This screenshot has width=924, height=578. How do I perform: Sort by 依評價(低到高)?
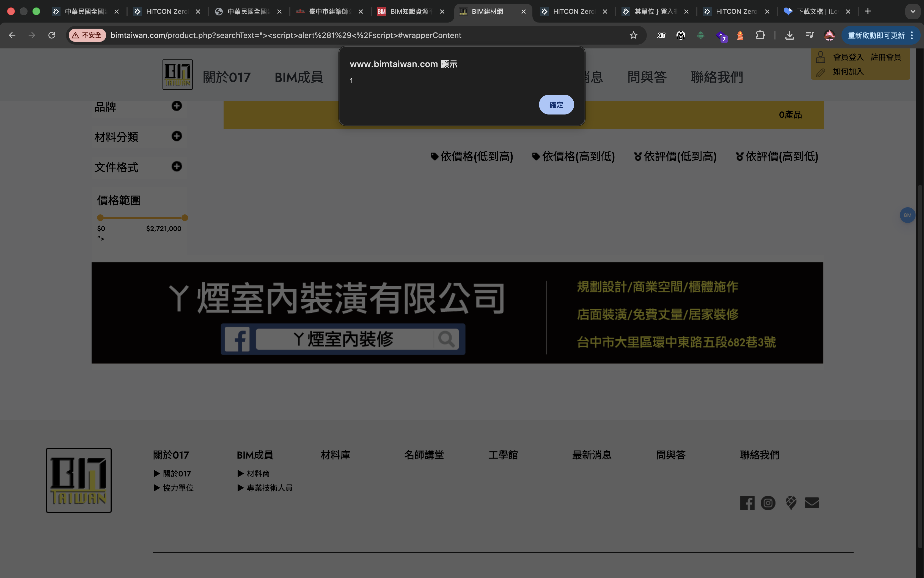pos(675,156)
